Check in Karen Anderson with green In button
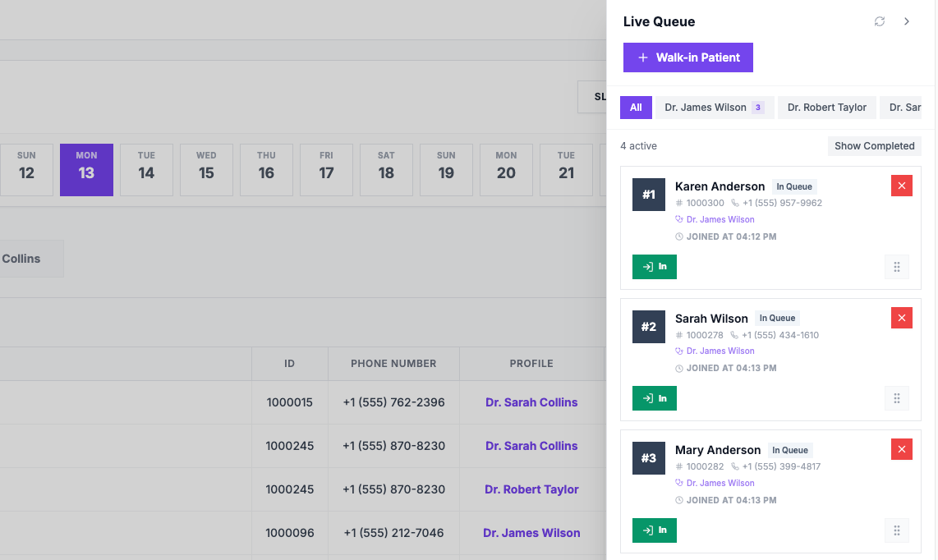This screenshot has width=938, height=560. pos(655,266)
